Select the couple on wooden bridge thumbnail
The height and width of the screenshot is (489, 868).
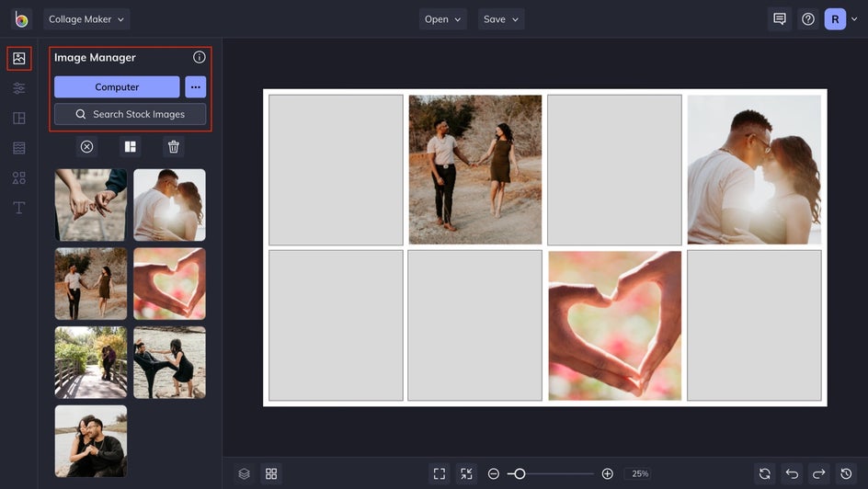(x=91, y=362)
